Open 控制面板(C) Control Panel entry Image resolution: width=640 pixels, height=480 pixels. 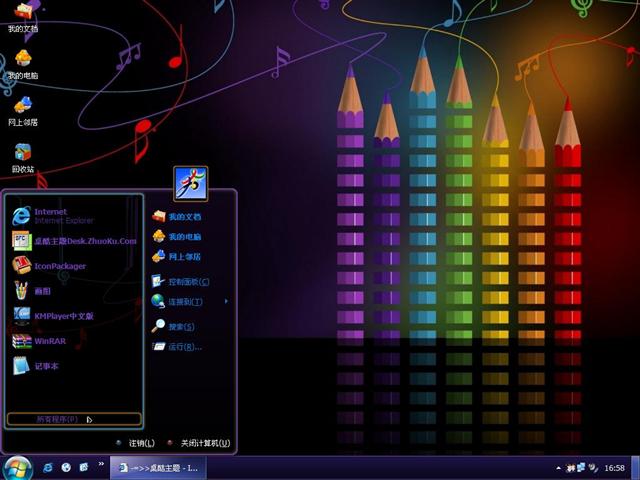186,281
